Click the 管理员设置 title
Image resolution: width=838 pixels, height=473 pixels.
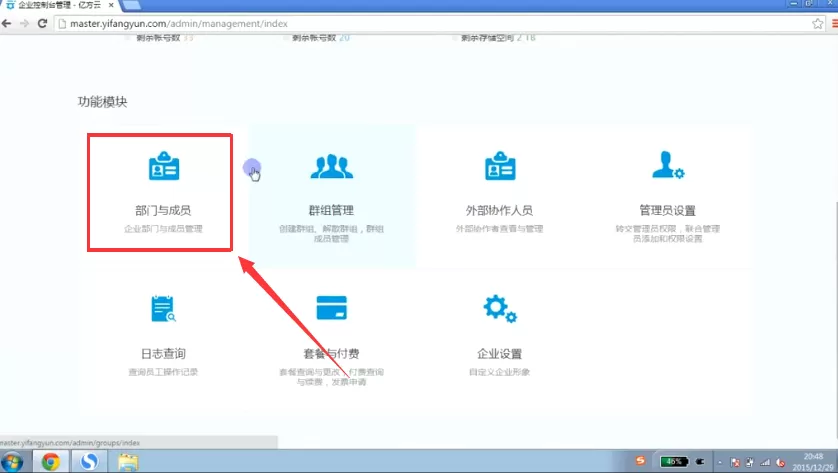(668, 211)
